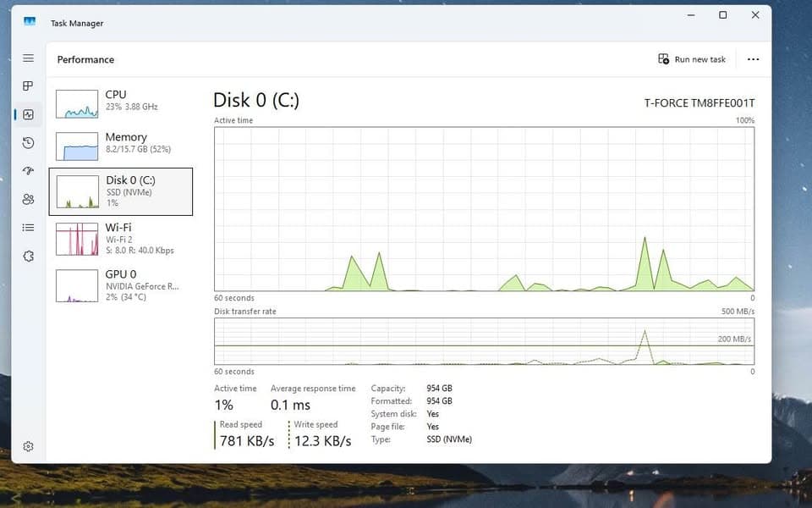Click the Task Manager app icon in title bar
The height and width of the screenshot is (508, 812).
pyautogui.click(x=30, y=22)
